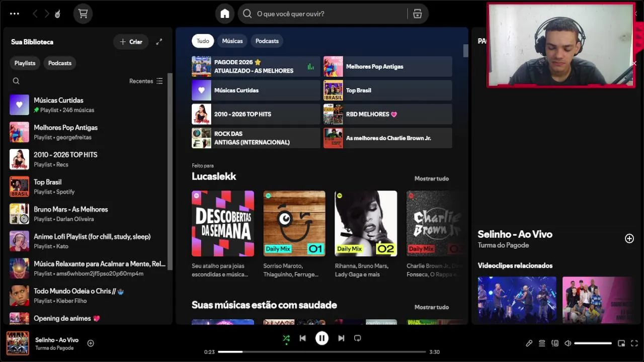Toggle repeat mode

click(358, 338)
